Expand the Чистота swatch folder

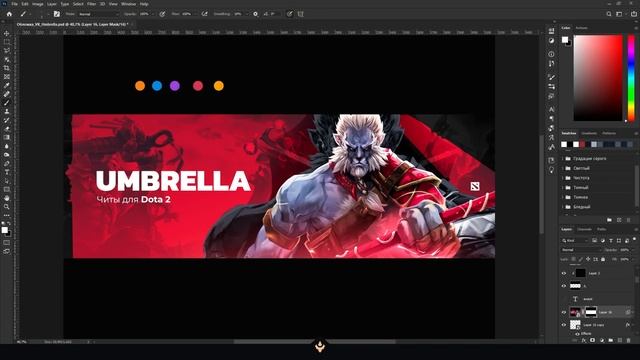coord(563,178)
